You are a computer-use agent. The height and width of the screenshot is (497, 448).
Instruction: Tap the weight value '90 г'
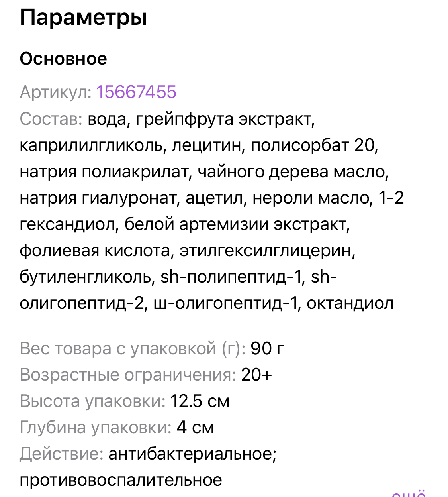(x=267, y=348)
